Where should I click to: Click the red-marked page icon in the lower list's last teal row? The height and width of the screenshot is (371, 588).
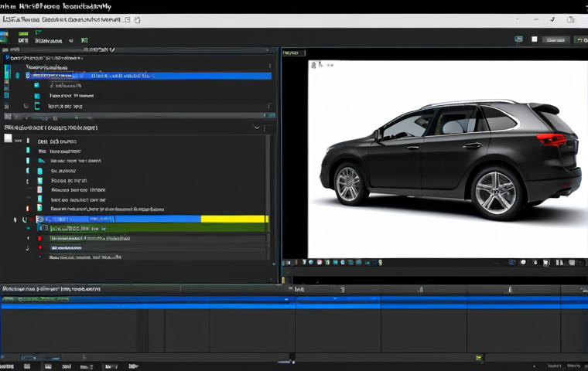tap(39, 208)
